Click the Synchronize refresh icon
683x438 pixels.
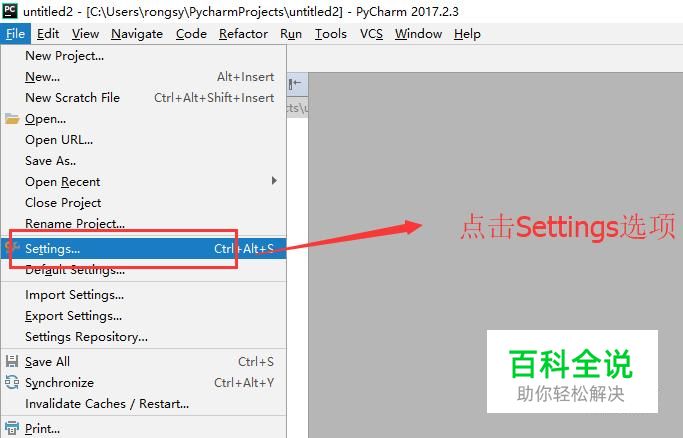pyautogui.click(x=12, y=382)
